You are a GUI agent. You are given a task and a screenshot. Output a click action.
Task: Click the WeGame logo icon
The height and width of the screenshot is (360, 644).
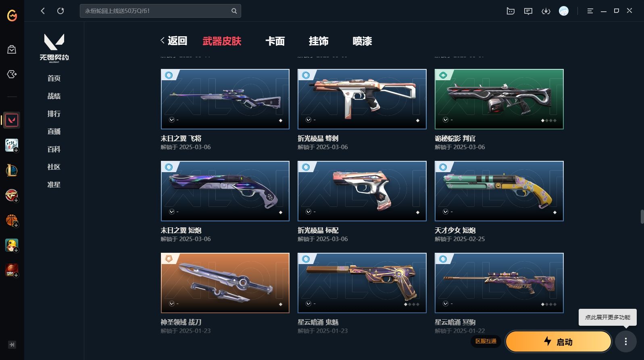[x=12, y=15]
